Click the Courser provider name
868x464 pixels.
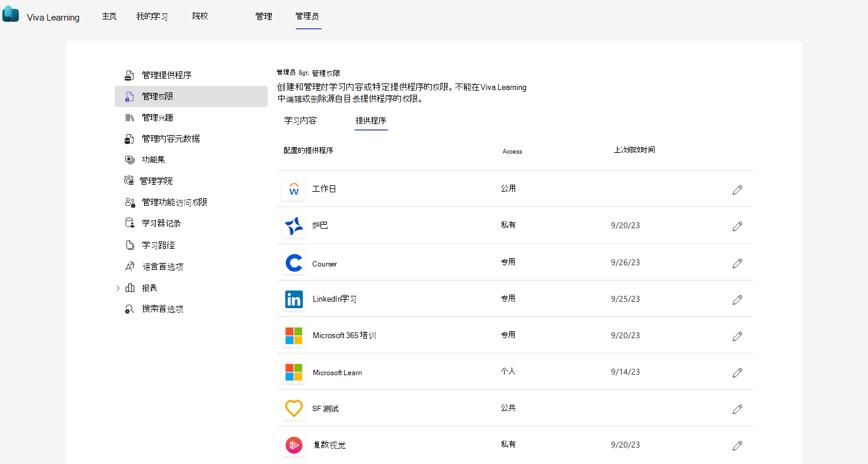coord(325,264)
